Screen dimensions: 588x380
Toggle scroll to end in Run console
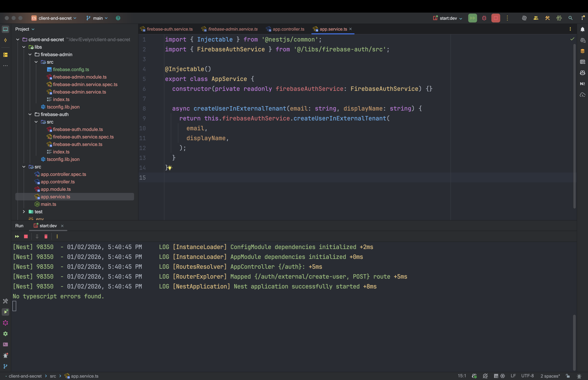click(x=37, y=236)
